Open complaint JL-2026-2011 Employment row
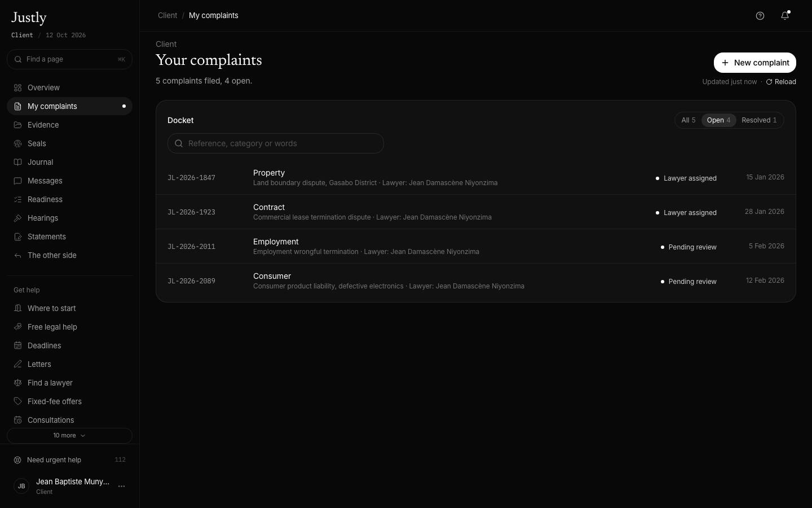This screenshot has height=508, width=812. click(x=476, y=247)
